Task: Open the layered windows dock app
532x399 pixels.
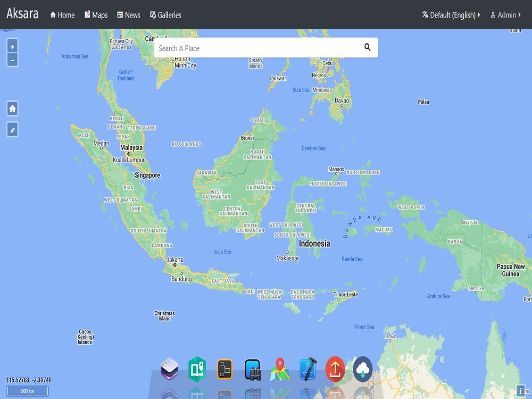Action: click(170, 369)
